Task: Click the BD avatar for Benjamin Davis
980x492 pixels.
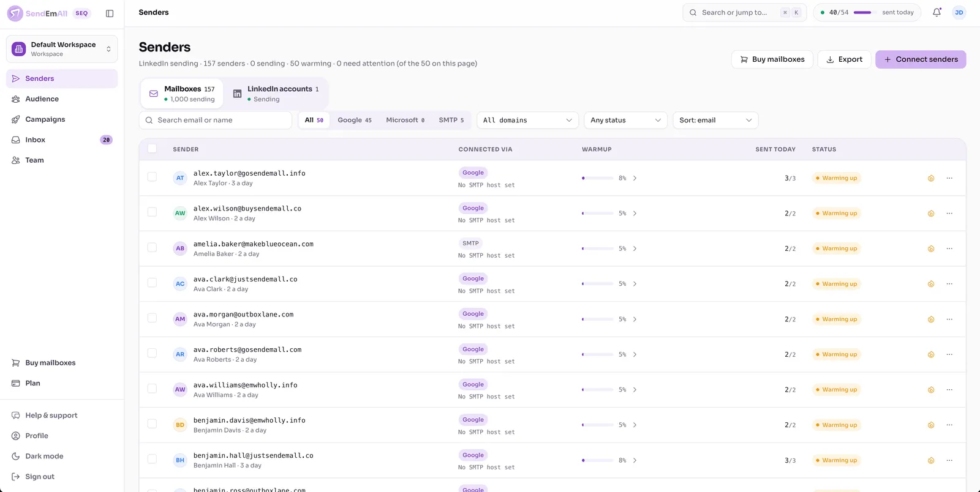Action: click(x=180, y=425)
